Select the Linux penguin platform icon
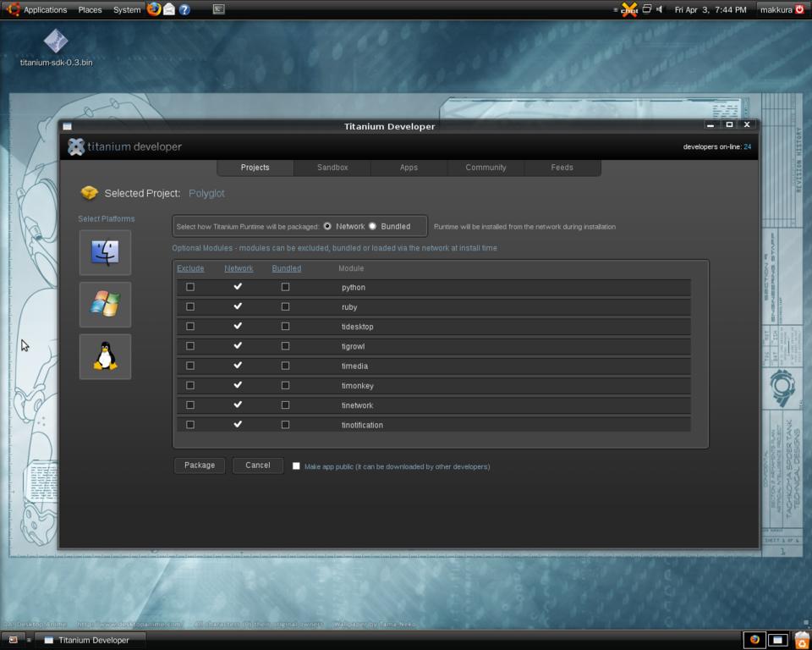The height and width of the screenshot is (650, 812). [x=105, y=356]
